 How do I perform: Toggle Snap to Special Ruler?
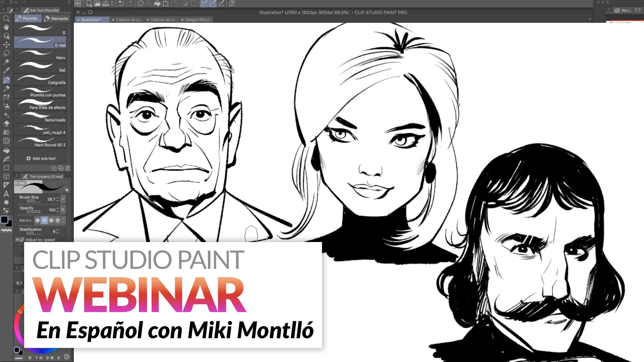[213, 3]
